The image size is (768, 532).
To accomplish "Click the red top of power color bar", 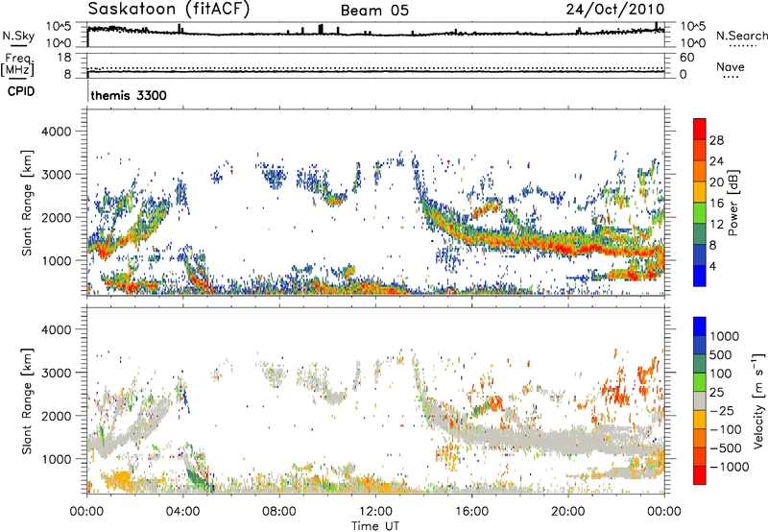I will (700, 129).
